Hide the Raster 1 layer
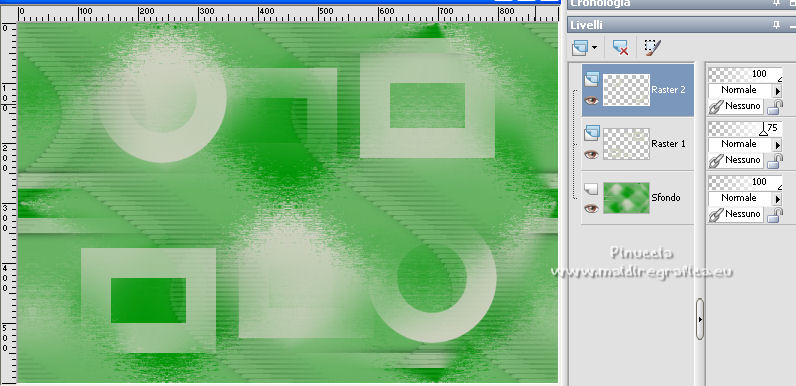Viewport: 796px width, 386px height. (x=591, y=154)
